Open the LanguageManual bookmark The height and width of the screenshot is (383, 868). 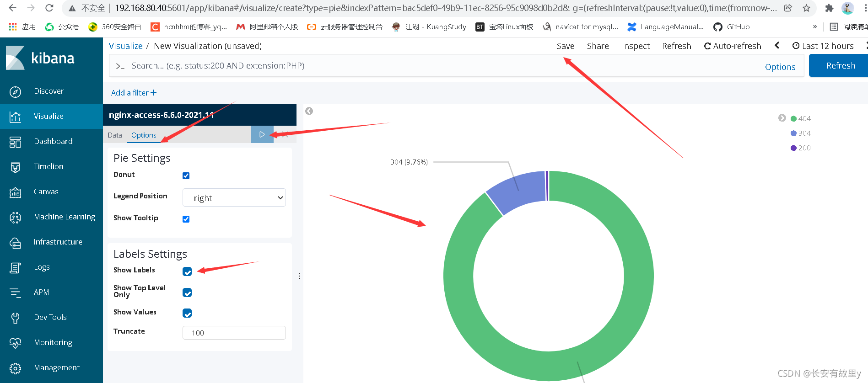click(x=666, y=27)
